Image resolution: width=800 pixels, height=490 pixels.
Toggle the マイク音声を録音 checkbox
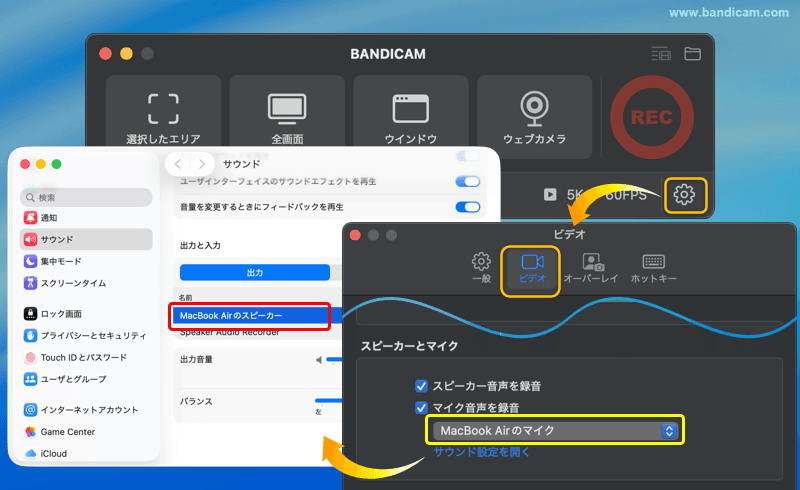[x=422, y=407]
